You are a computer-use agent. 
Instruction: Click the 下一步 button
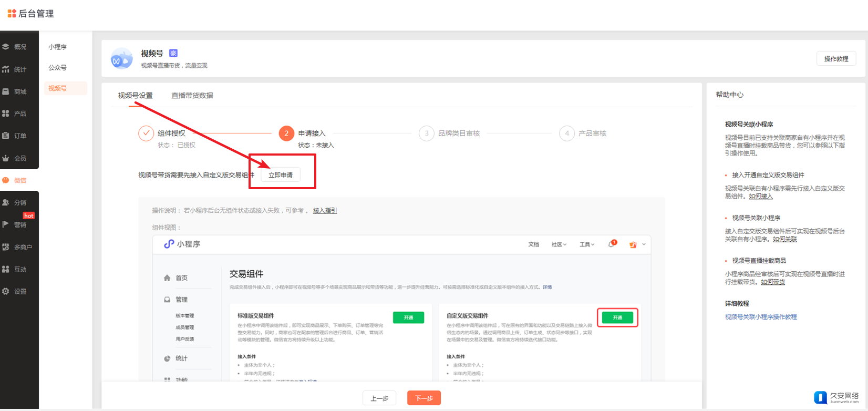(424, 398)
